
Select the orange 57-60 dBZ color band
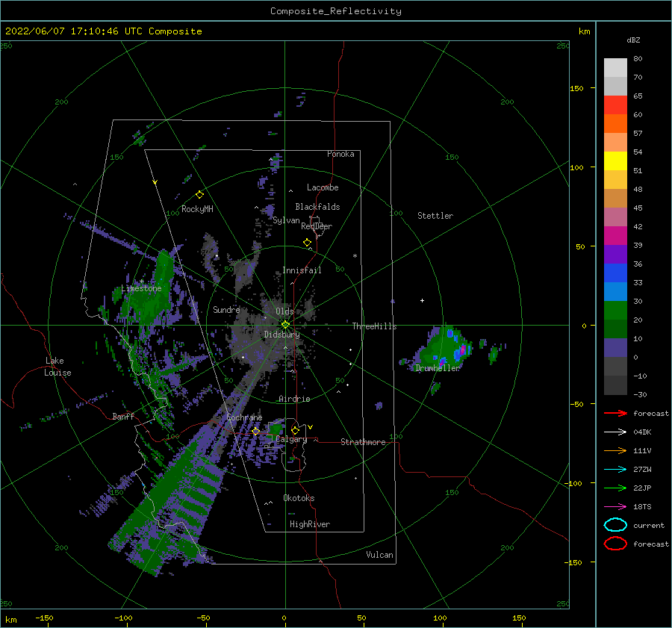point(615,123)
